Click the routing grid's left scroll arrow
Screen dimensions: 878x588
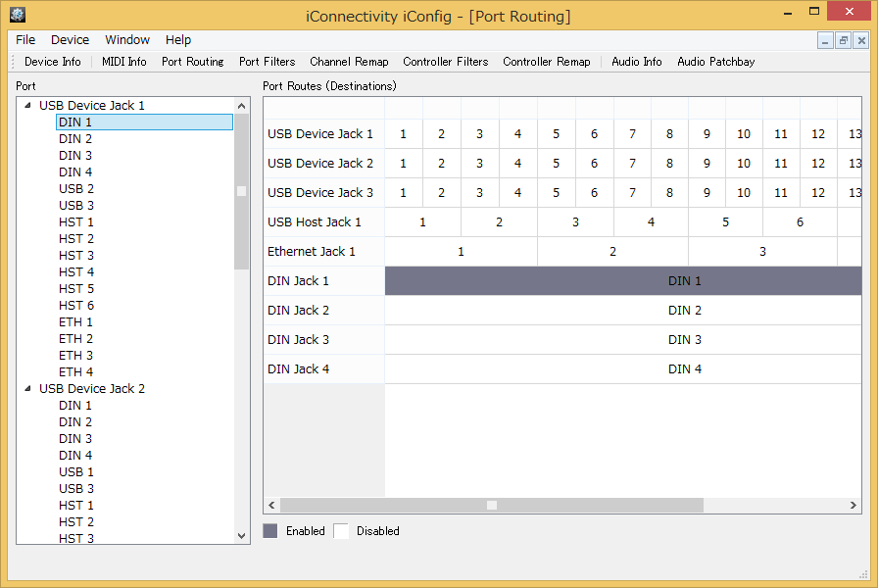(x=271, y=505)
